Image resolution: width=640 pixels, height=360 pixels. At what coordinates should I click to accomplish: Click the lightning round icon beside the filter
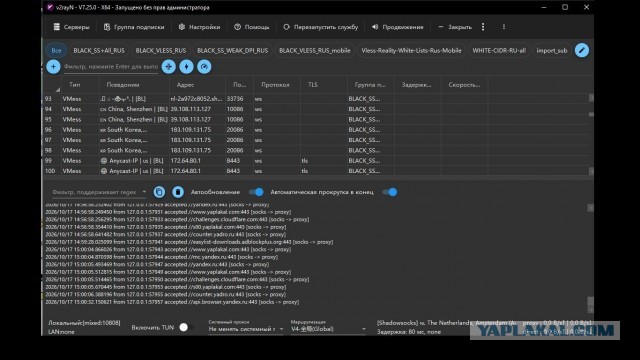click(x=187, y=67)
